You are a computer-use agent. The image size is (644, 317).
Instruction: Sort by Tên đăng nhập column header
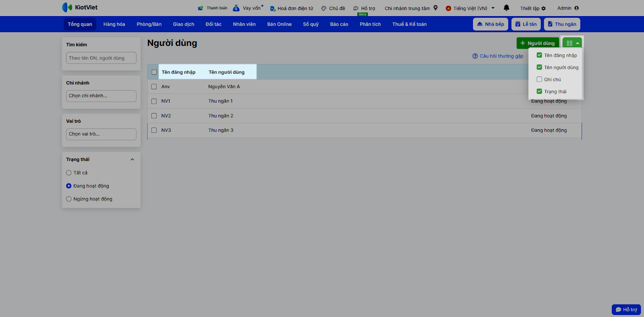(x=178, y=72)
